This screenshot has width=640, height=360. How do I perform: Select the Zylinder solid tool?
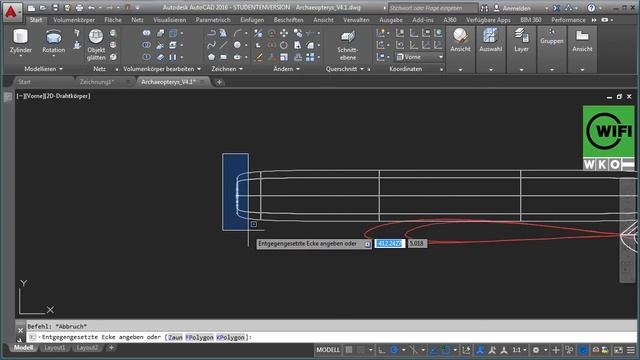(20, 42)
